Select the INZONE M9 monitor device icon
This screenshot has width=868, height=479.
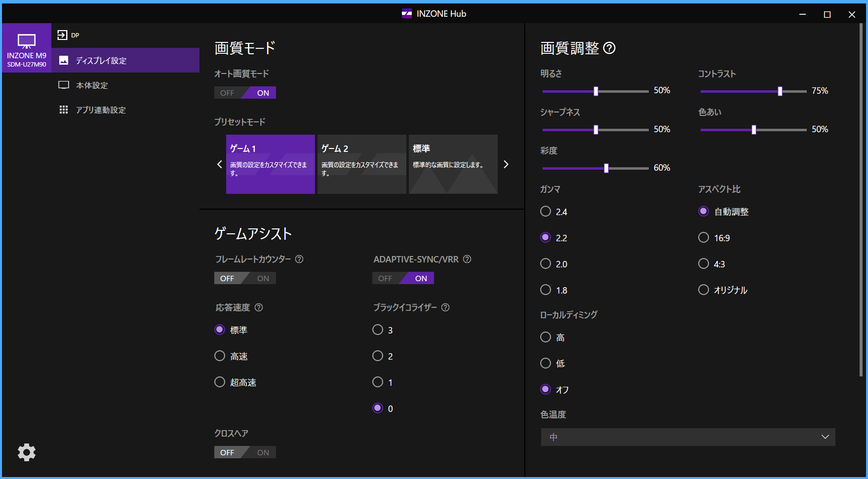coord(27,48)
